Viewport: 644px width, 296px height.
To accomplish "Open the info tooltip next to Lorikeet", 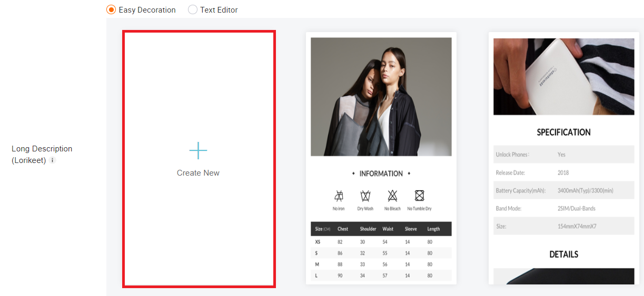I will pyautogui.click(x=53, y=160).
